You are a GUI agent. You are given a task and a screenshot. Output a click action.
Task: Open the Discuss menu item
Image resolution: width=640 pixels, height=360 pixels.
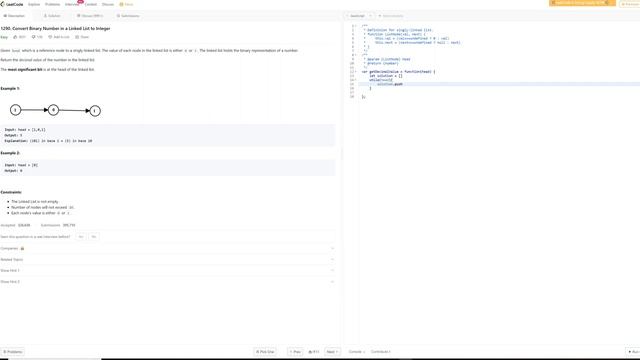pos(108,4)
